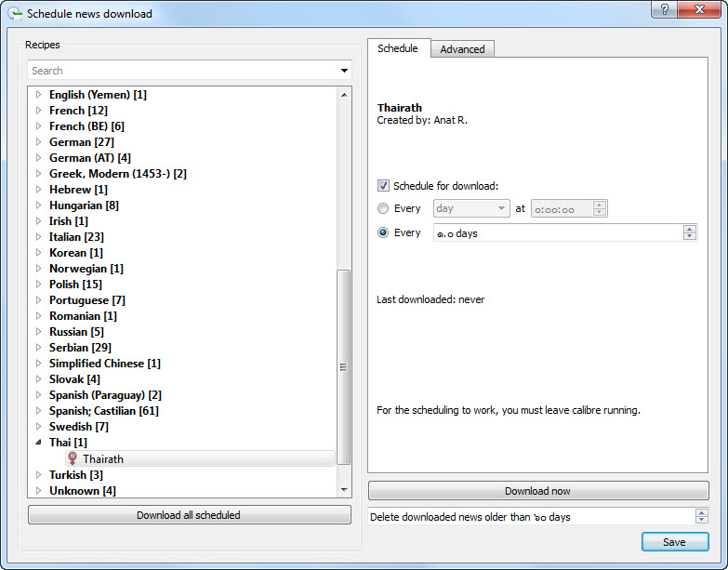Click the Download all scheduled button

[x=189, y=515]
